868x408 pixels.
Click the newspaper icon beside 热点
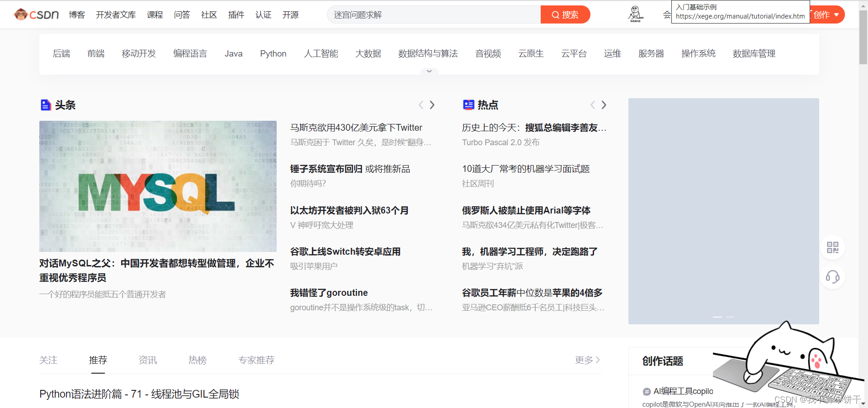468,104
